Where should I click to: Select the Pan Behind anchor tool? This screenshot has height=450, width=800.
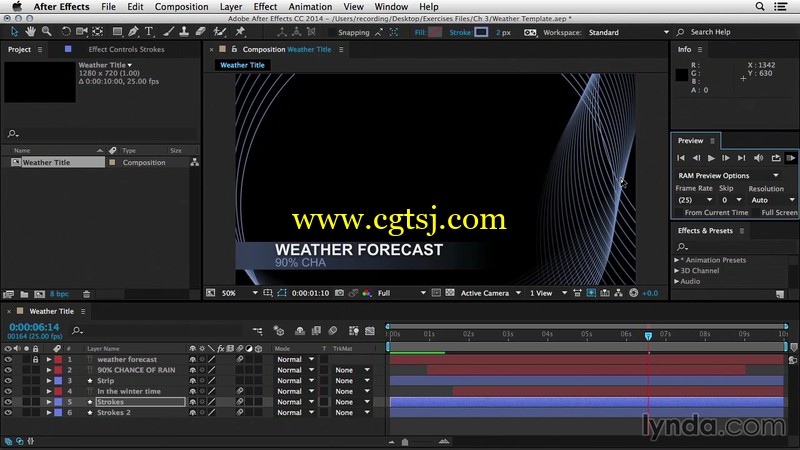98,32
